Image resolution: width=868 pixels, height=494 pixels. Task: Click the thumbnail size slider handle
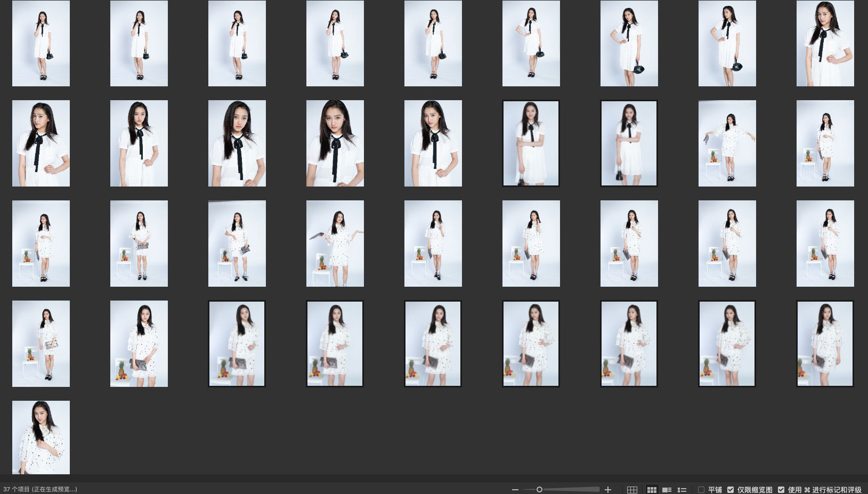(539, 490)
